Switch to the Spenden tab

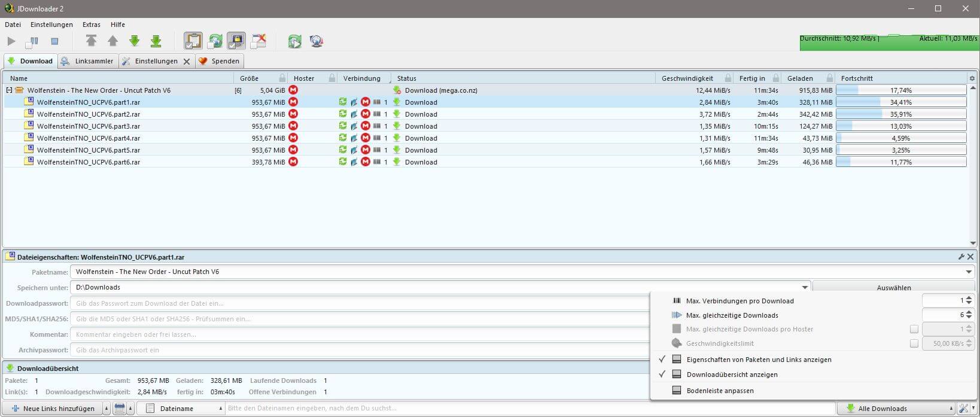[220, 61]
